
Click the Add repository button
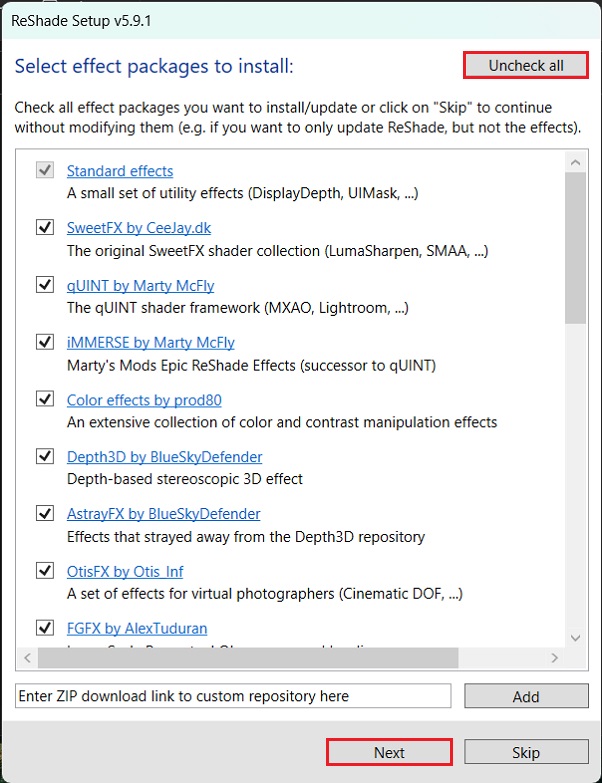tap(526, 696)
